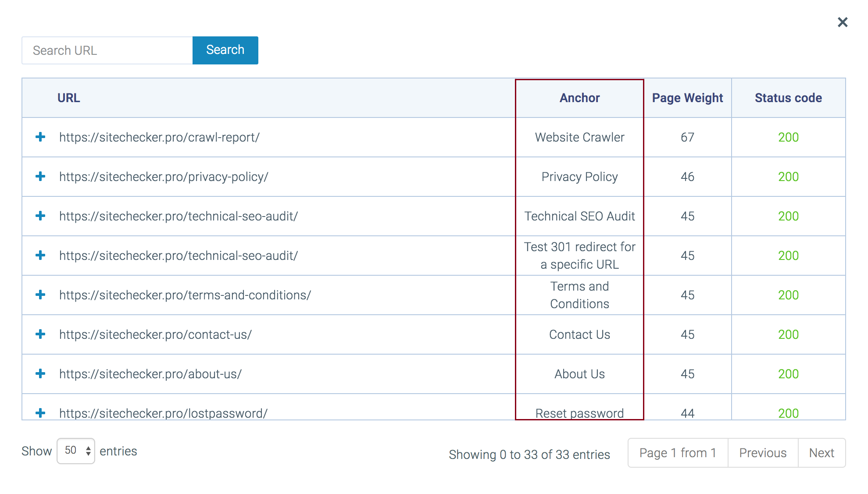Select the https://sitechecker.pro/terms-and-conditions/ URL
The image size is (868, 494).
(185, 295)
